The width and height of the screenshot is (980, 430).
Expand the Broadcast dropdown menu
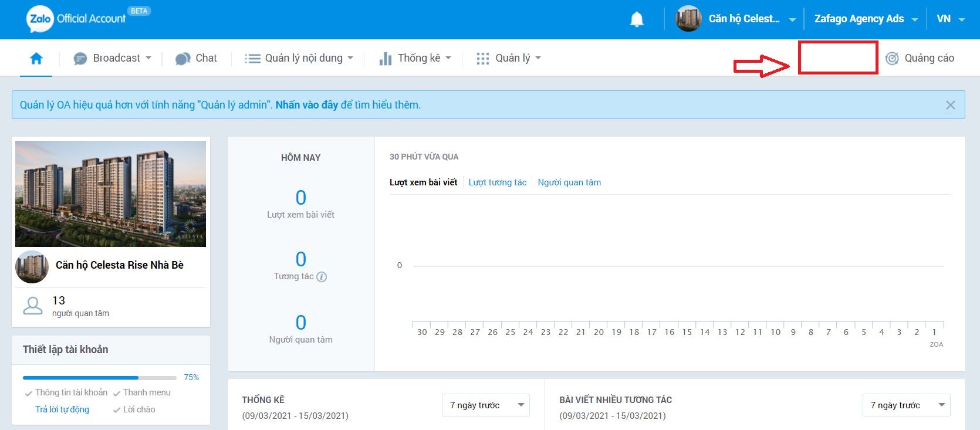click(x=113, y=58)
